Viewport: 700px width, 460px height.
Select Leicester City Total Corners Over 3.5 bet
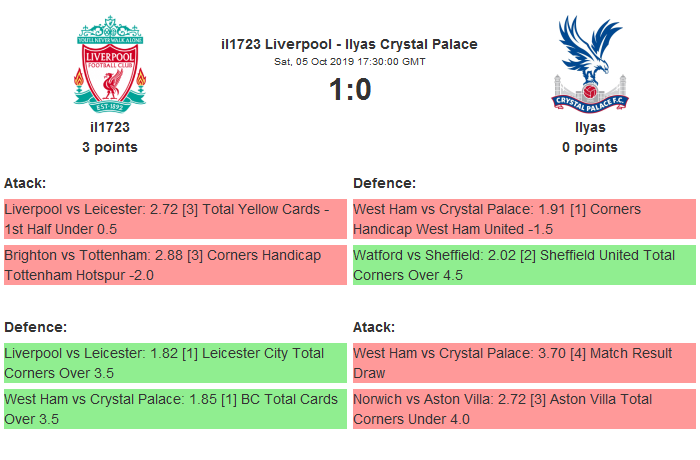point(175,363)
